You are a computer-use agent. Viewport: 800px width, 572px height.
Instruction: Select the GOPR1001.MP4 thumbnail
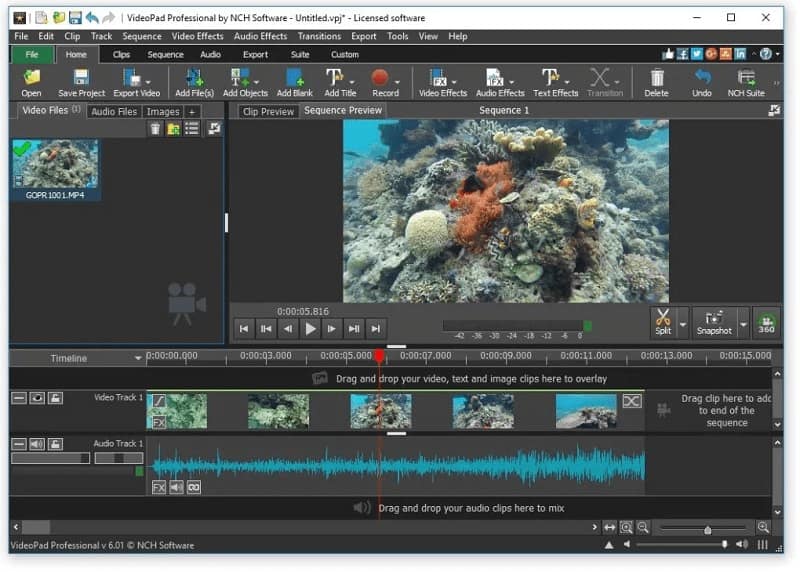[x=55, y=164]
